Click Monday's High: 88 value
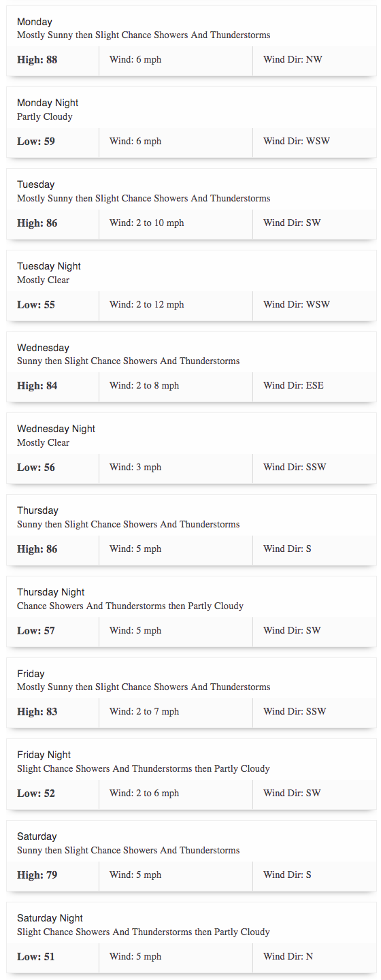 pos(37,60)
